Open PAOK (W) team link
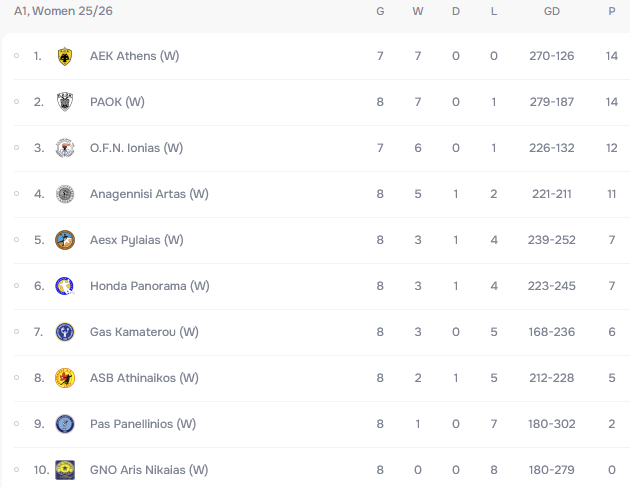 117,102
